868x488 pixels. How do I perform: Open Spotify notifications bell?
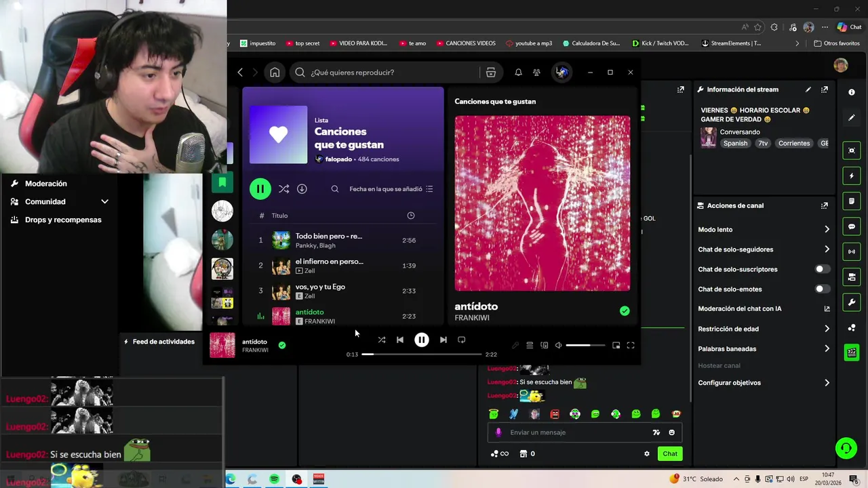pyautogui.click(x=518, y=73)
